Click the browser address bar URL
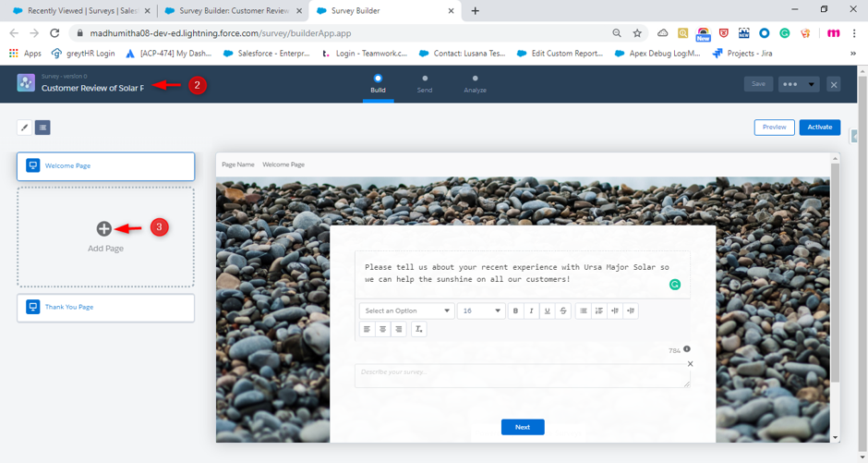Image resolution: width=868 pixels, height=463 pixels. [221, 33]
